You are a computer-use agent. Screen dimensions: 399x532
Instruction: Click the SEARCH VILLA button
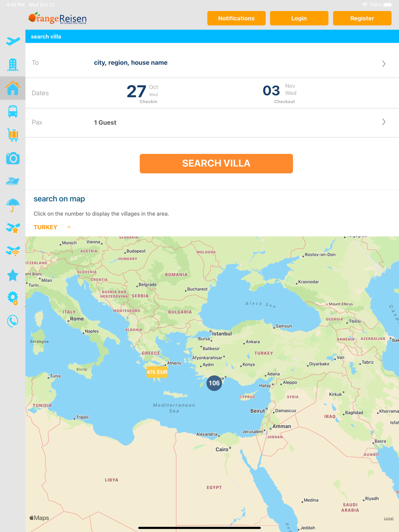[216, 164]
